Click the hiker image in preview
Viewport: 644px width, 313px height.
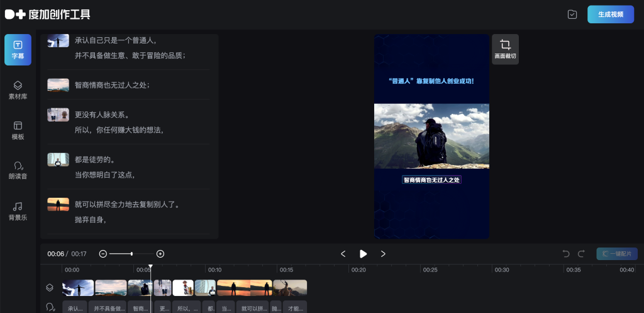coord(431,136)
